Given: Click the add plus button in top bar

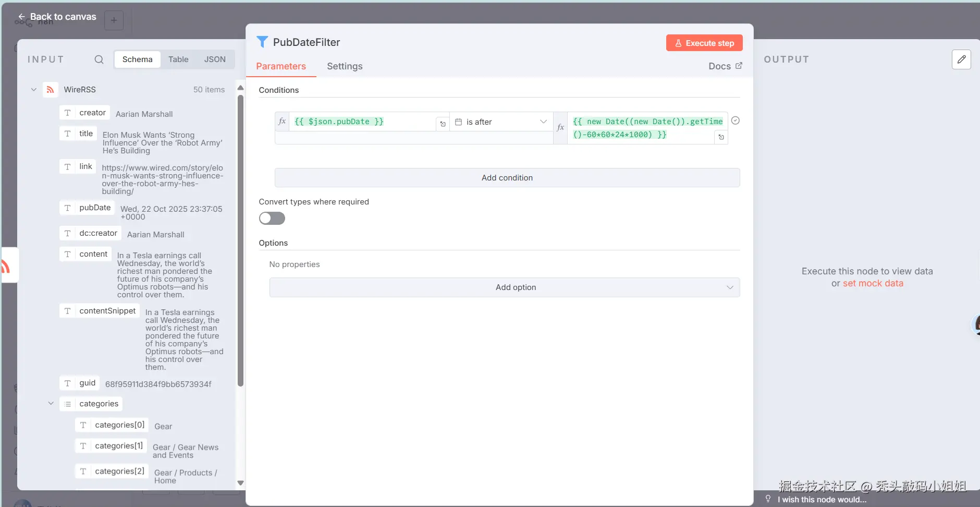Looking at the screenshot, I should 114,20.
